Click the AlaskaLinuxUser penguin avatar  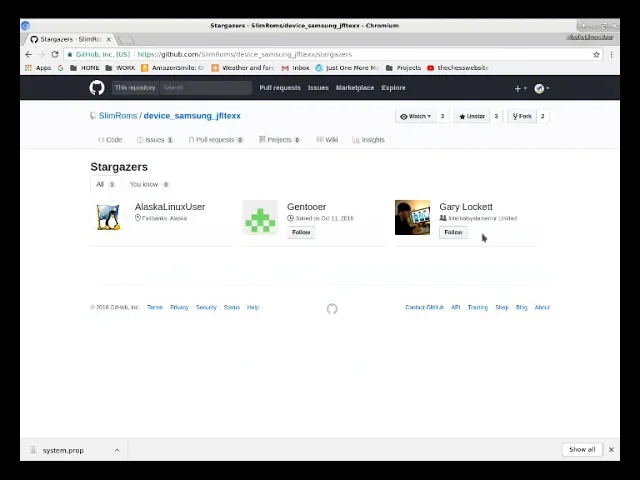point(108,217)
